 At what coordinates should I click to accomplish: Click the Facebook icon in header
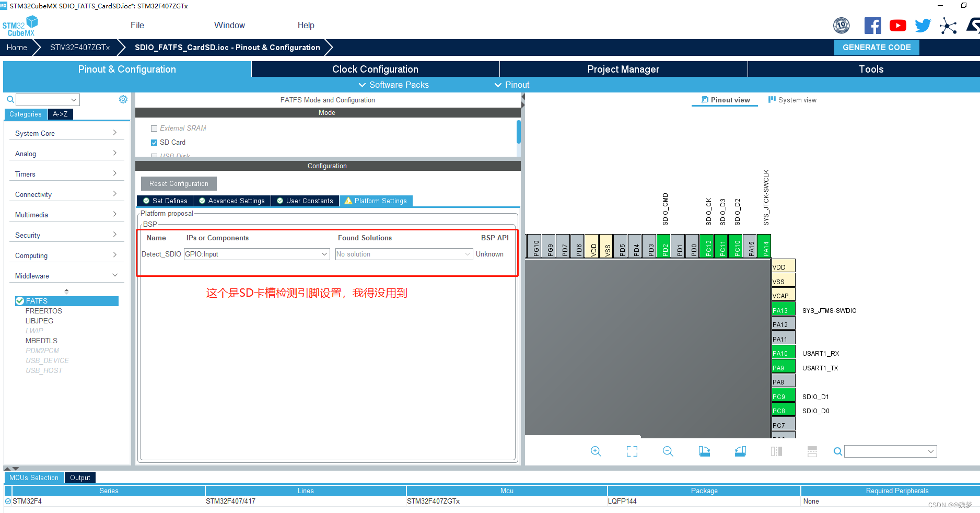point(872,26)
